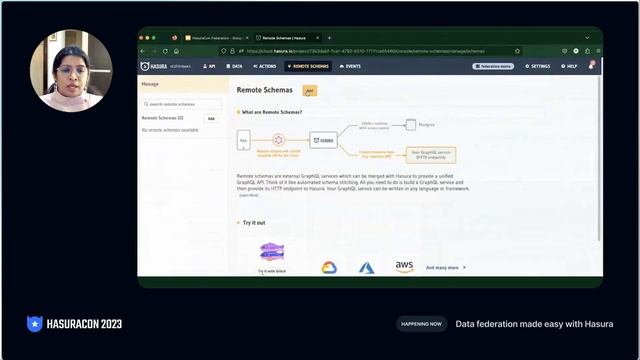640x360 pixels.
Task: Click the notifications bell icon
Action: (x=591, y=66)
